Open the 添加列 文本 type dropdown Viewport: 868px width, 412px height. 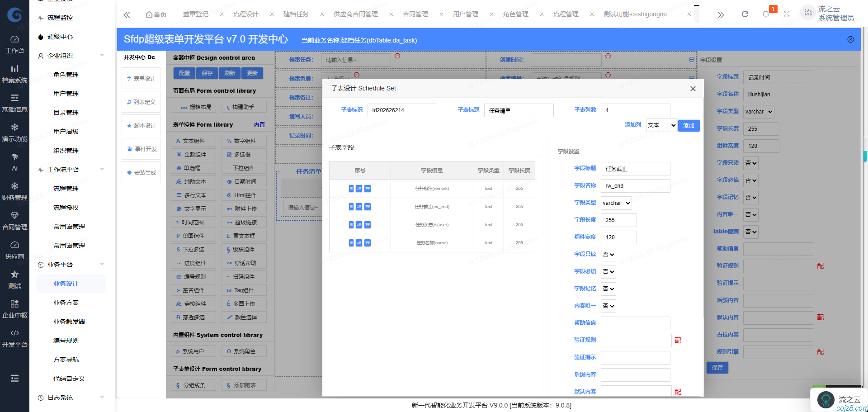pos(661,125)
